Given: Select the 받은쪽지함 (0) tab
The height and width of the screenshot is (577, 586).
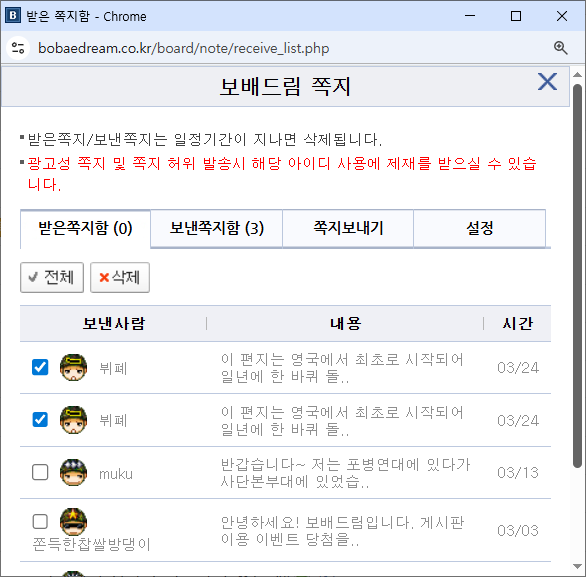Looking at the screenshot, I should [86, 228].
